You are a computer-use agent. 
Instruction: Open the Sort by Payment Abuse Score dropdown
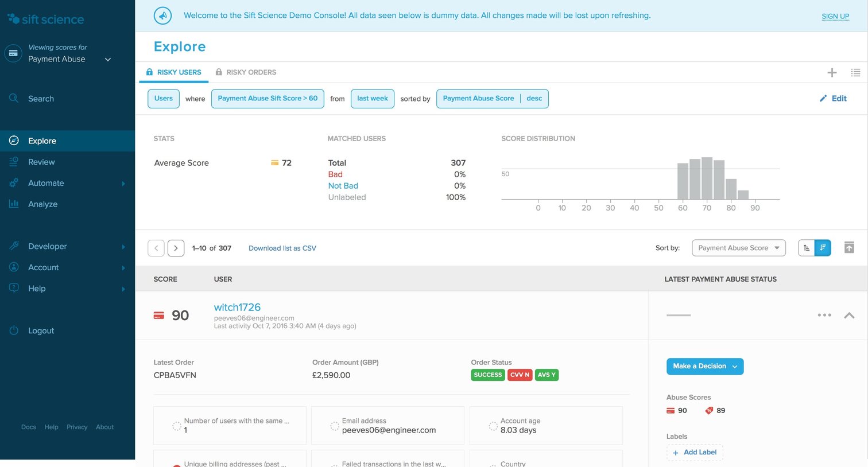click(739, 248)
